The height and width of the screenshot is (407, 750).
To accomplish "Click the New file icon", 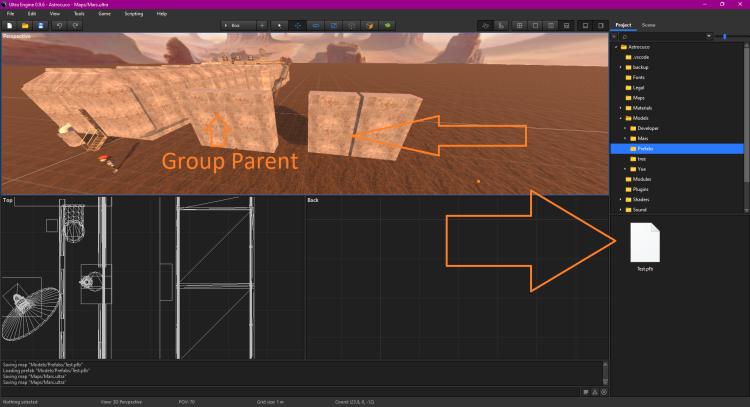I will (10, 24).
